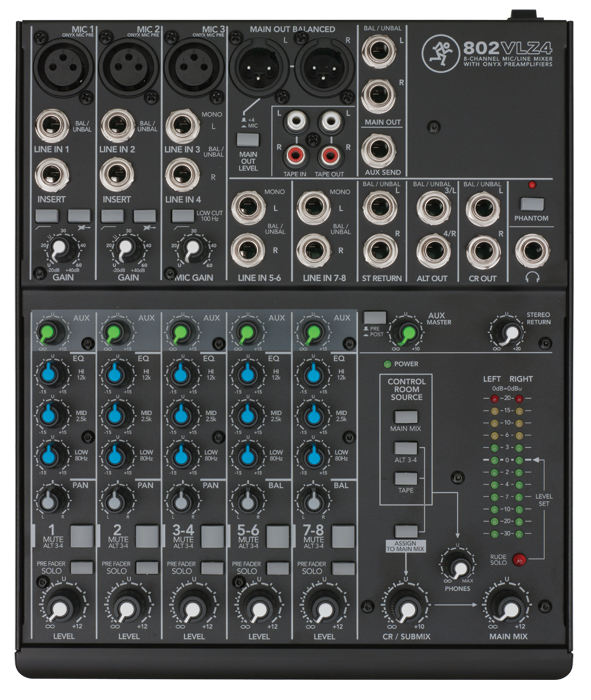Click the MIC 2 XLR input jack
The width and height of the screenshot is (591, 700).
click(x=128, y=66)
